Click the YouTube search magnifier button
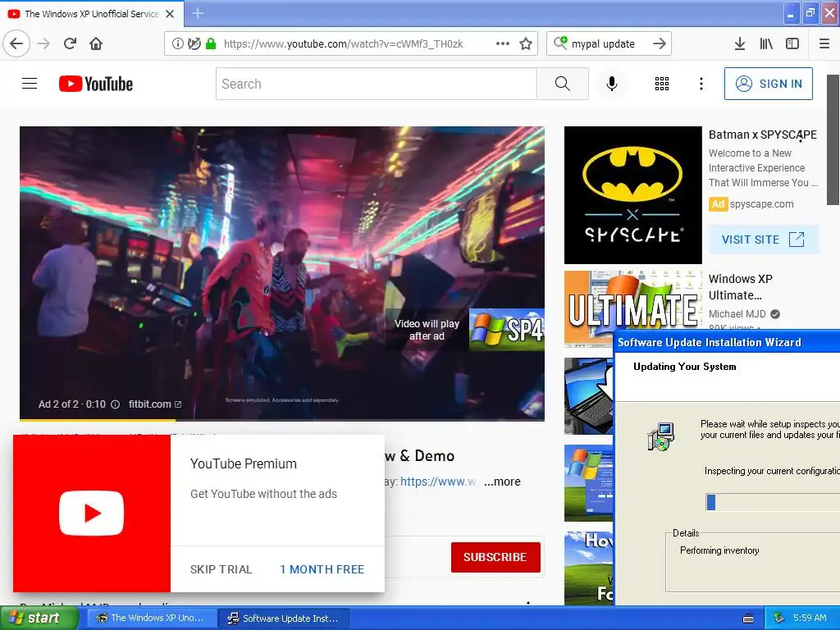Screen dimensions: 840x630 coord(563,84)
